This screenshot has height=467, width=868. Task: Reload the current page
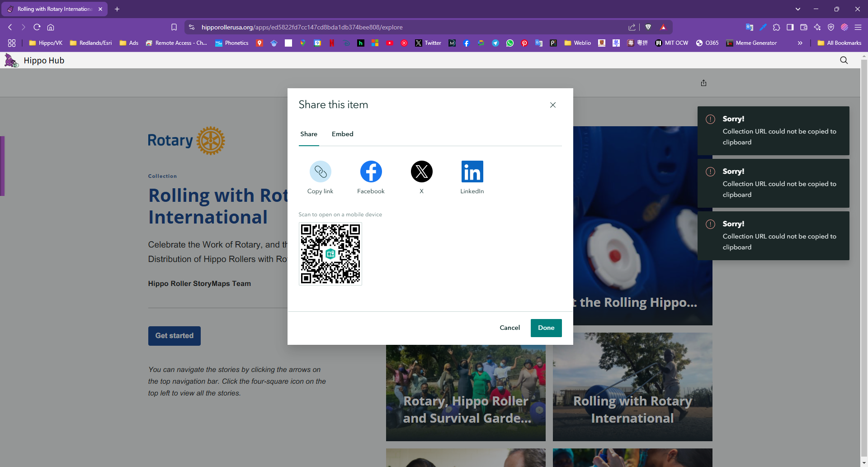(x=37, y=27)
